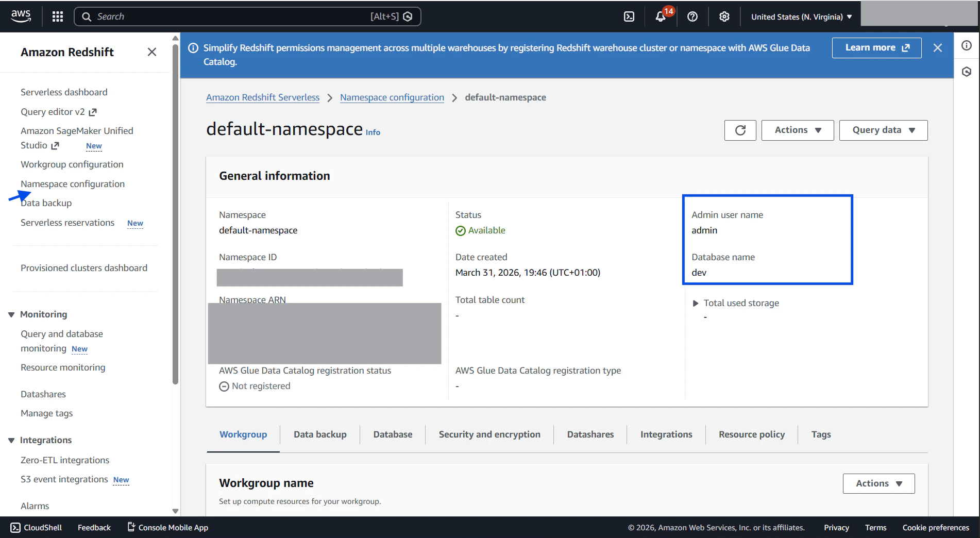Open the Query data dropdown
The height and width of the screenshot is (538, 980).
coord(883,130)
